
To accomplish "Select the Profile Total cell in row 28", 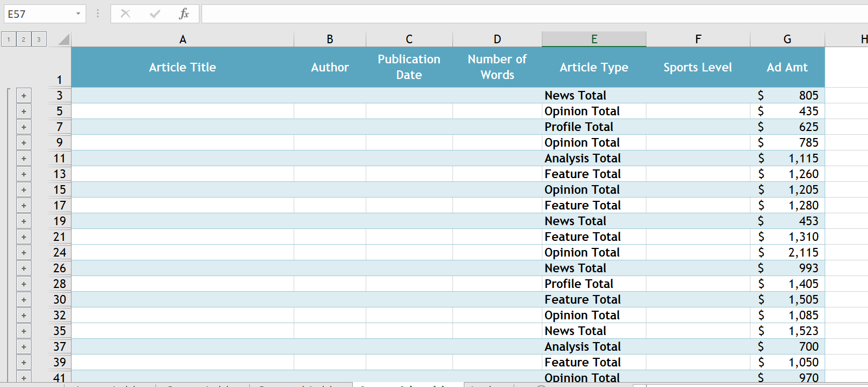I will click(x=594, y=284).
